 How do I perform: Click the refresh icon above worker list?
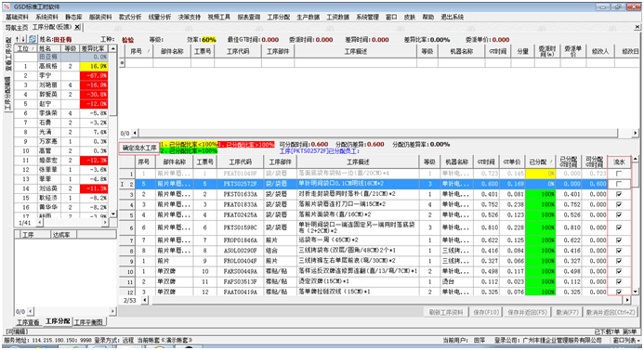pos(32,39)
